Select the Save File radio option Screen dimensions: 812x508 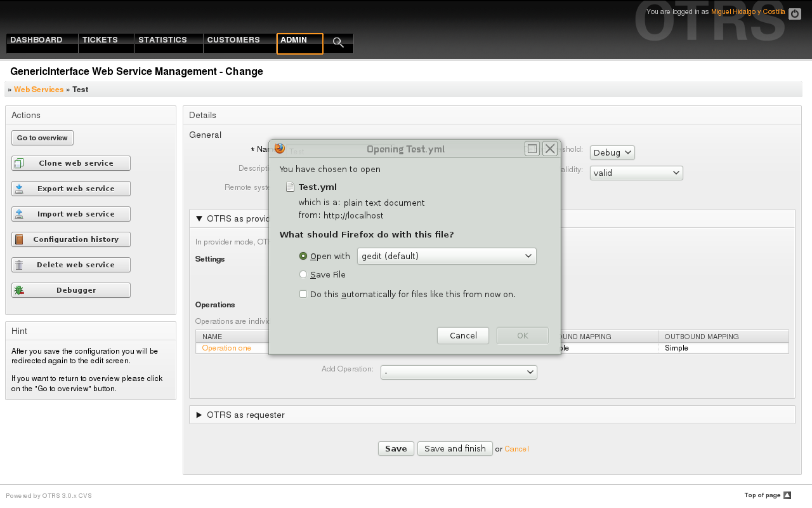coord(303,274)
